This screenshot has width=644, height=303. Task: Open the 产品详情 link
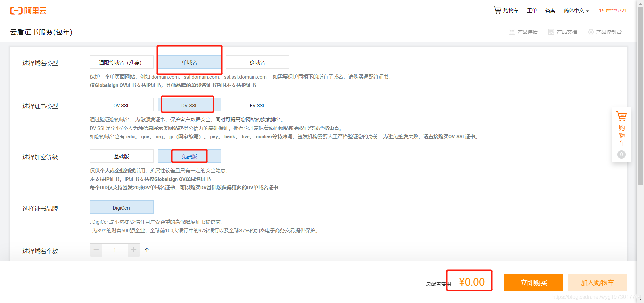pos(527,32)
